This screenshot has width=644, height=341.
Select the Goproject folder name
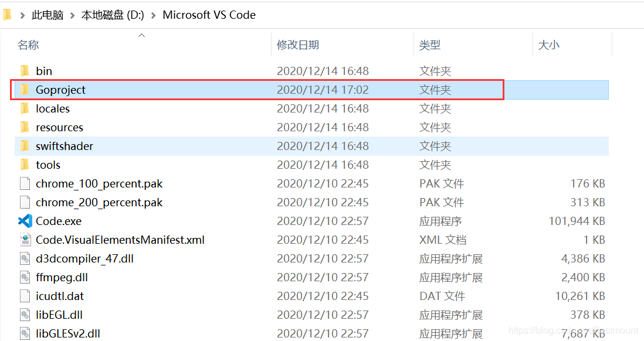(x=61, y=90)
